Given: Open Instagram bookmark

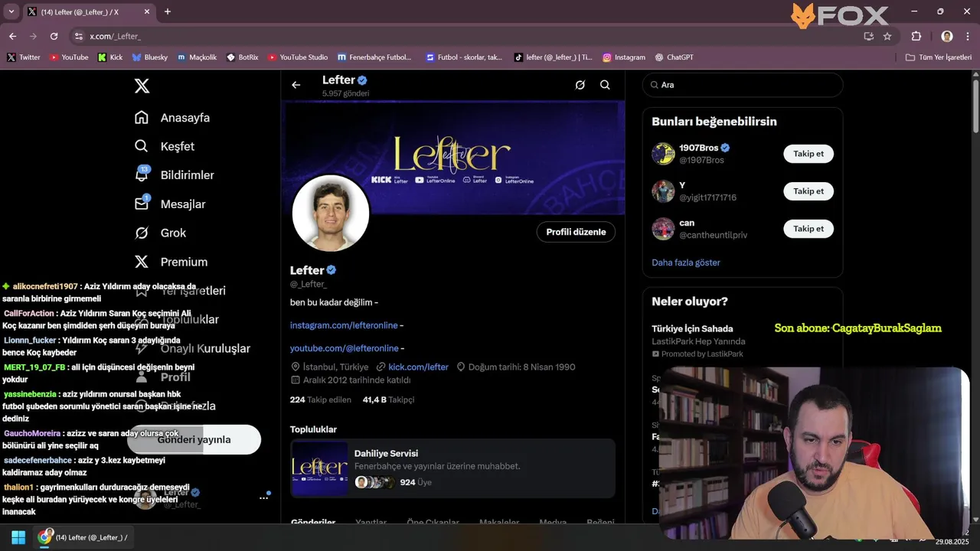Looking at the screenshot, I should point(624,57).
